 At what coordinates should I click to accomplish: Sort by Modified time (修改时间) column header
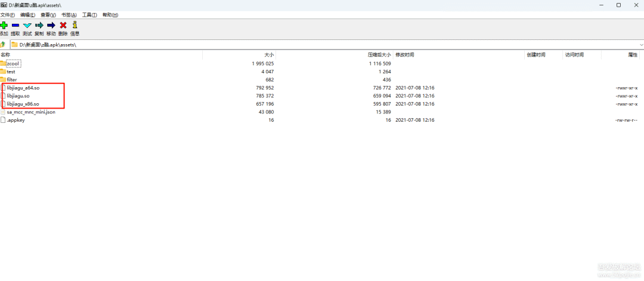459,55
